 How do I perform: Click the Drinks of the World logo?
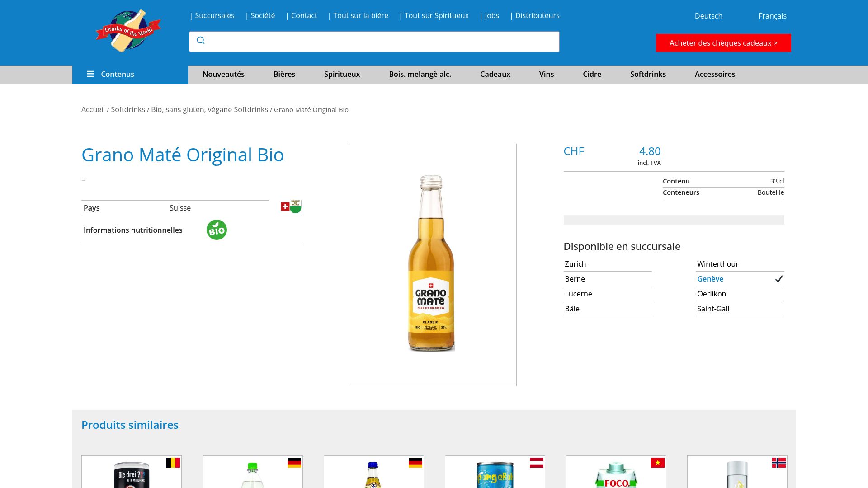(x=129, y=30)
